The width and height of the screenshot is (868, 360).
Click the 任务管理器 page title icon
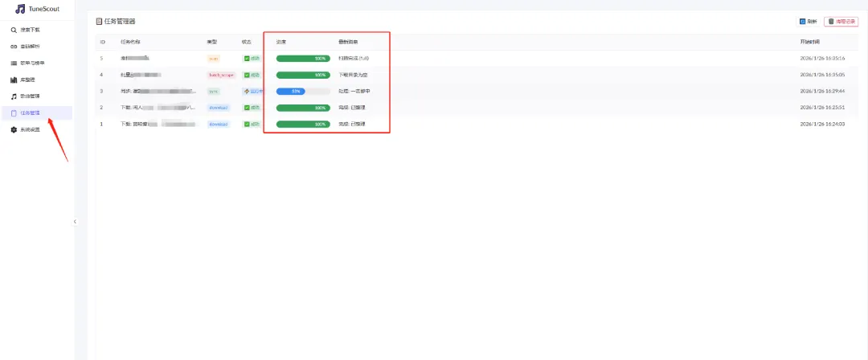pyautogui.click(x=99, y=22)
